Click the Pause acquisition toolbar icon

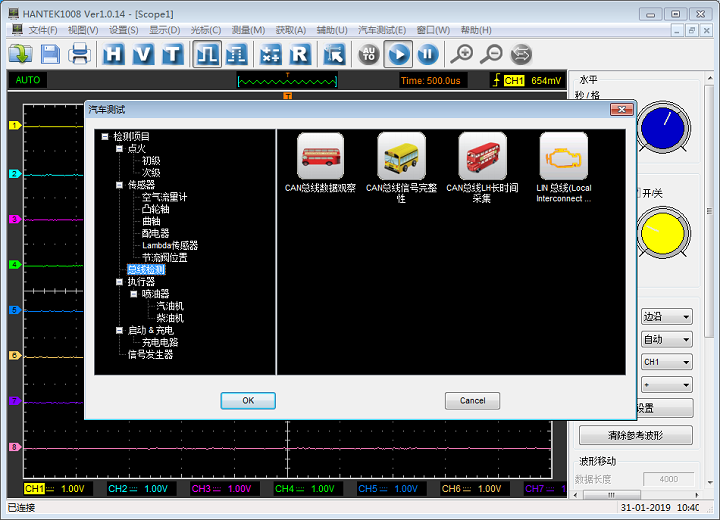427,54
